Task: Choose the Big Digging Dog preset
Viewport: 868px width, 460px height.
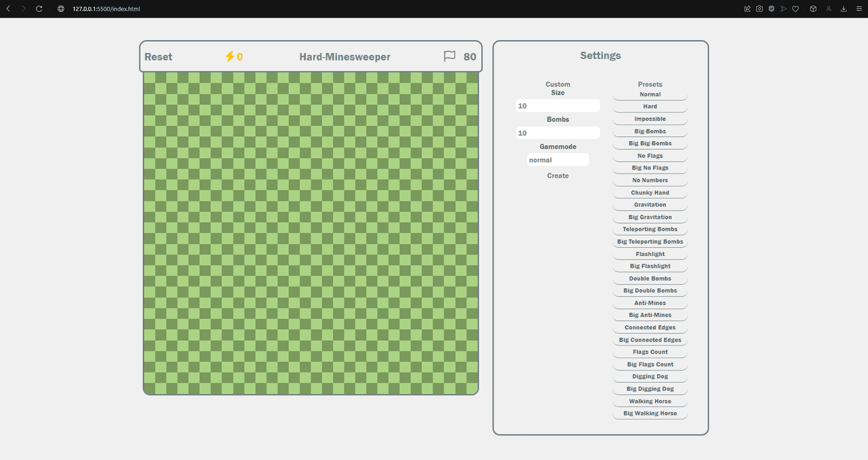Action: click(x=650, y=389)
